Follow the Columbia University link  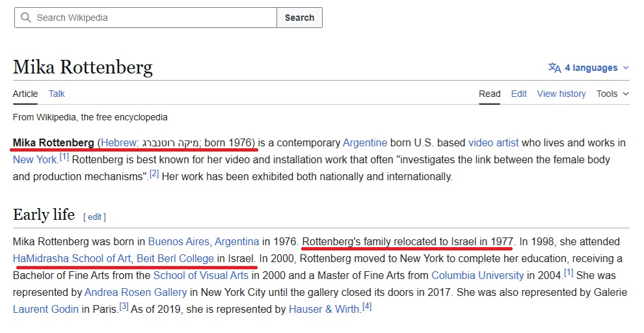[x=477, y=276]
